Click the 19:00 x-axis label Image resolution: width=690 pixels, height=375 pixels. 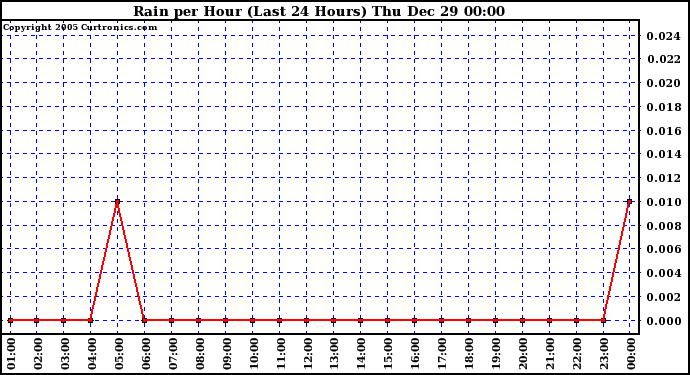point(496,354)
